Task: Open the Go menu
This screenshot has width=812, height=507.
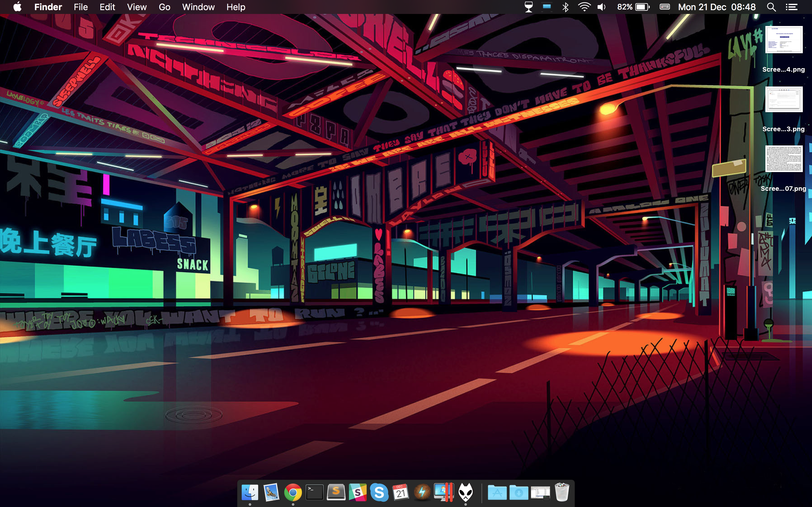Action: 164,7
